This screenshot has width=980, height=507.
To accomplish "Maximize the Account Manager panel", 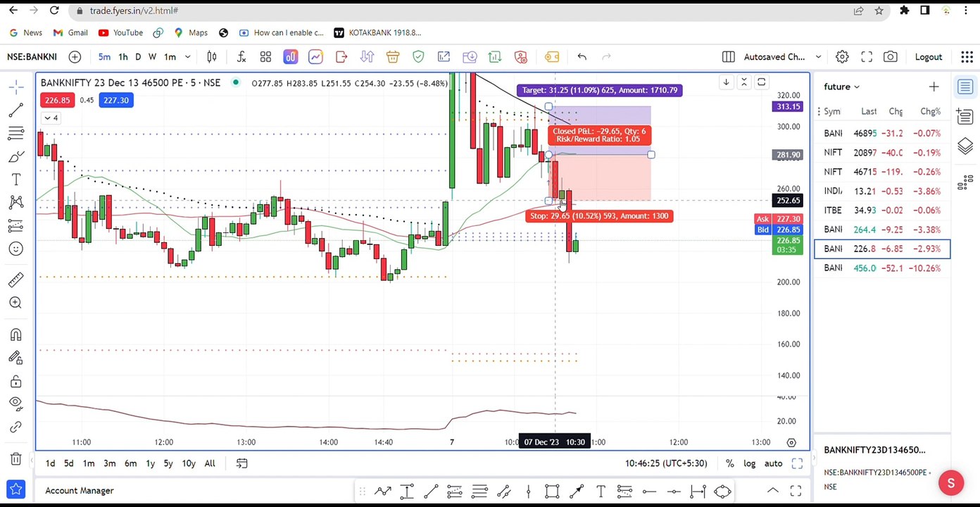I will click(796, 491).
